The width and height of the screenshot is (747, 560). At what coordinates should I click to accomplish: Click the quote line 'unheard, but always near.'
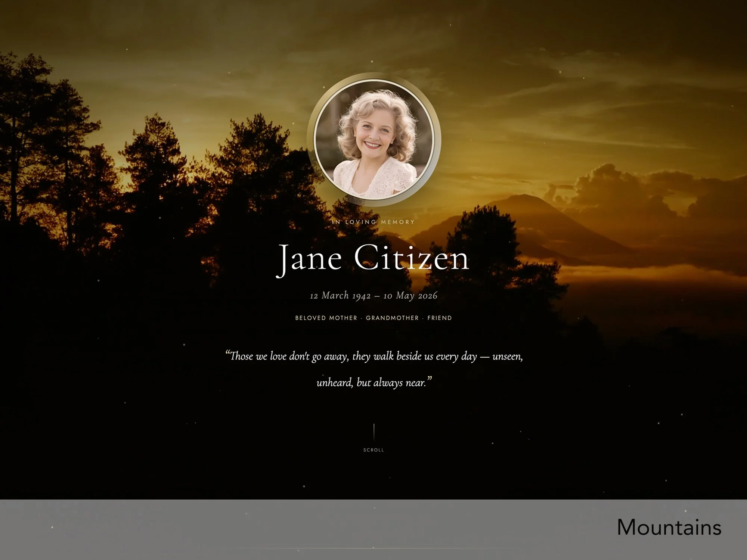pos(374,383)
